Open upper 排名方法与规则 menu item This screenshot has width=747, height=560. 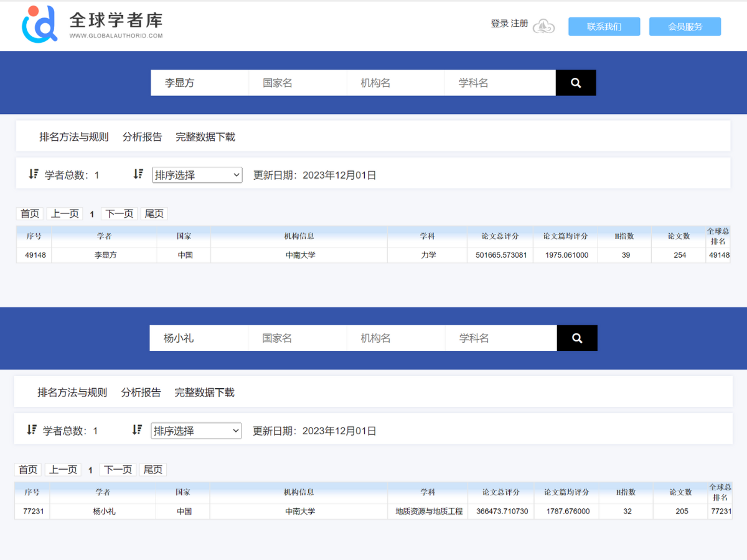point(73,137)
